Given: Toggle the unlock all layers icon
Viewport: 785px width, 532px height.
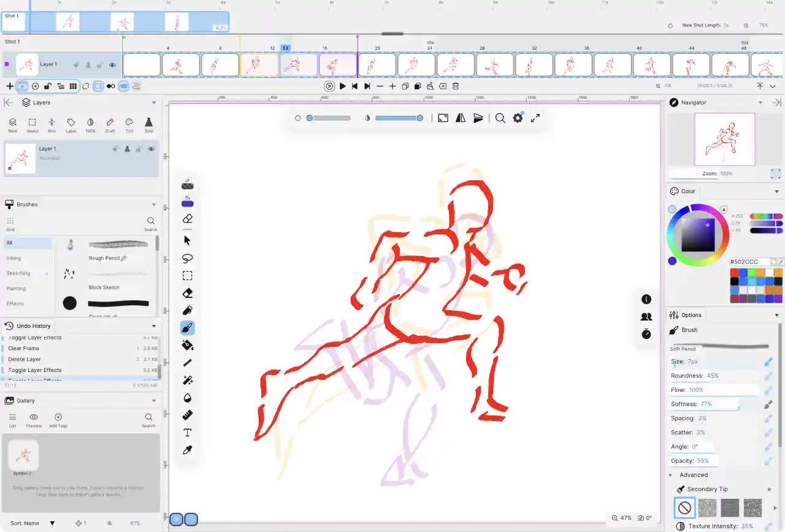Looking at the screenshot, I should point(48,86).
